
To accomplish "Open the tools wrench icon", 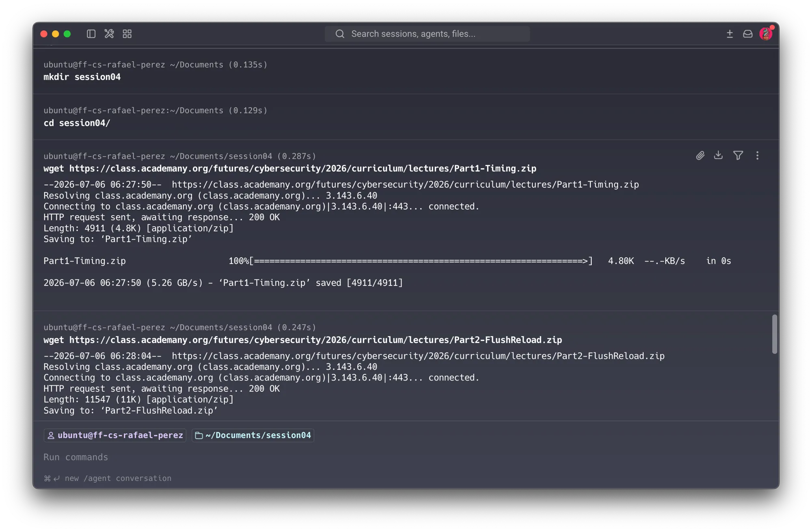I will click(109, 34).
